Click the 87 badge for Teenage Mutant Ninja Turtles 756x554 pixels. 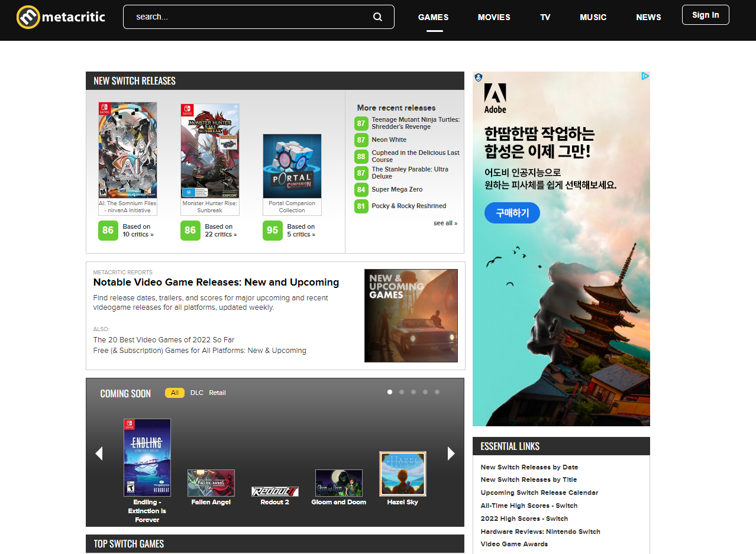[x=361, y=124]
